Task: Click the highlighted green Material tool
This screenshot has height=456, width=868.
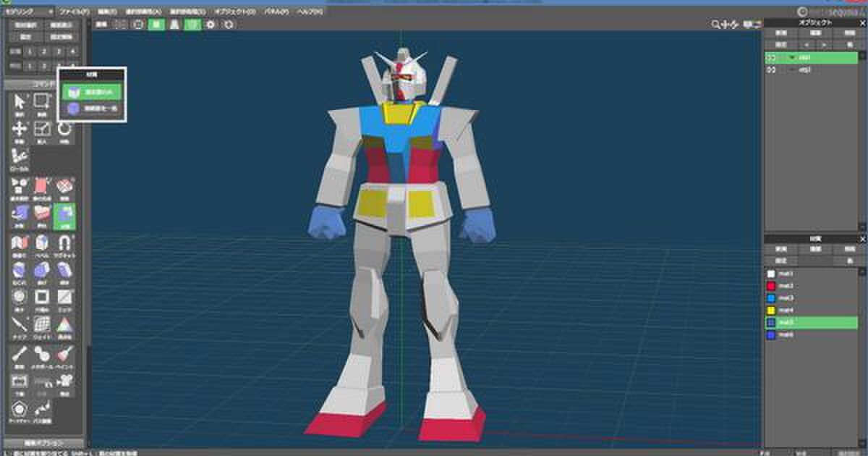Action: point(64,216)
